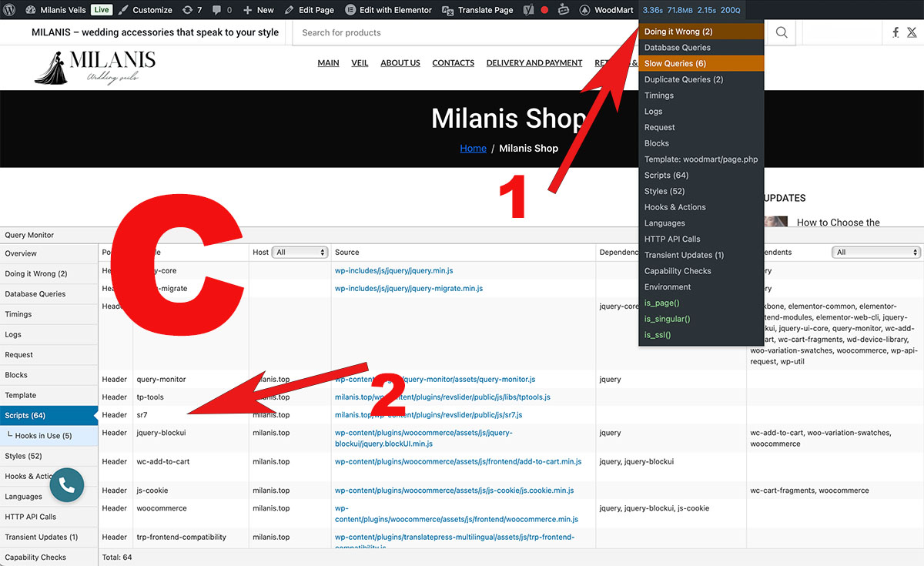
Task: Open the Milanis Veils site menu
Action: 56,10
